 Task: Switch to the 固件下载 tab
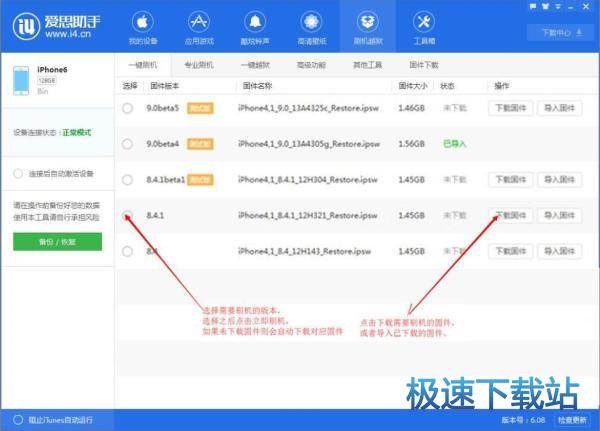click(424, 65)
